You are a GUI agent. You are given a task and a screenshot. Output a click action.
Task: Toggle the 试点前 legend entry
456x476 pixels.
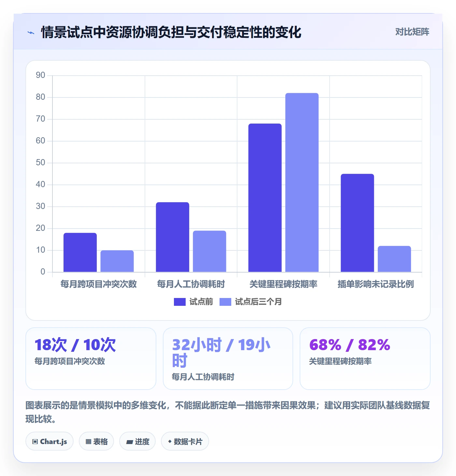coord(193,302)
